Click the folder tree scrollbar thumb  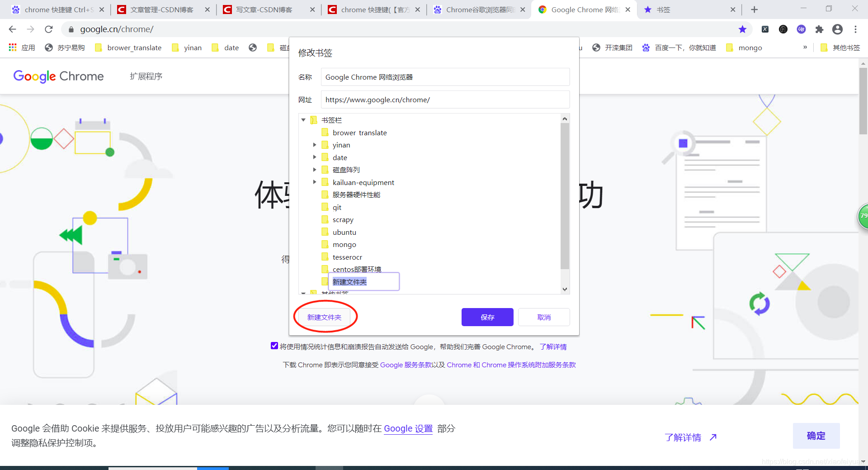[565, 196]
